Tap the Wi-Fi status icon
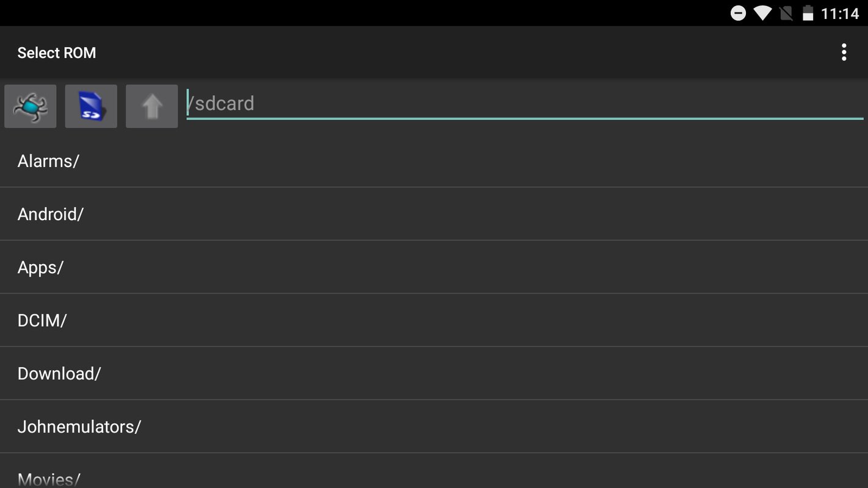868x488 pixels. coord(762,12)
